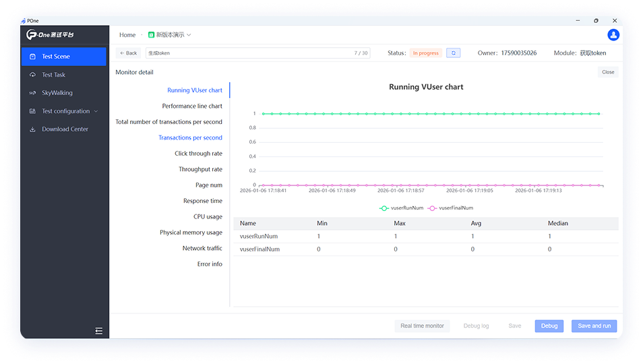Expand the Test configuration submenu arrow
Viewport: 643px width, 364px height.
pyautogui.click(x=96, y=111)
